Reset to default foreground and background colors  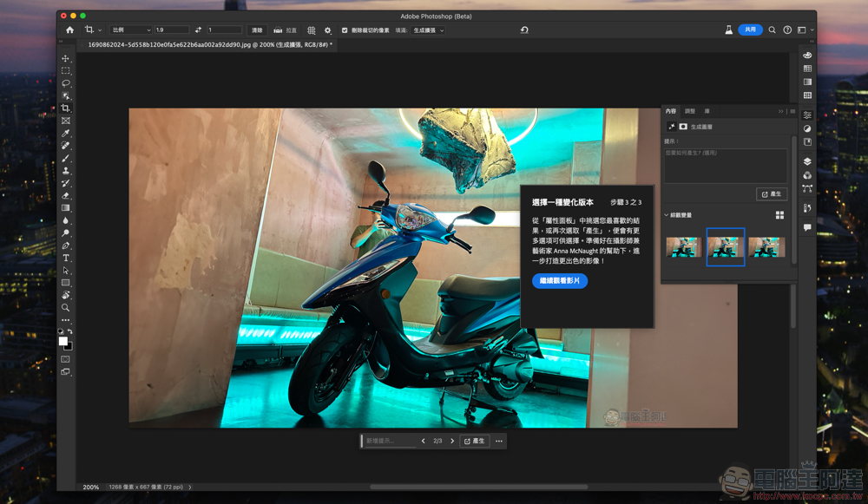(x=61, y=331)
